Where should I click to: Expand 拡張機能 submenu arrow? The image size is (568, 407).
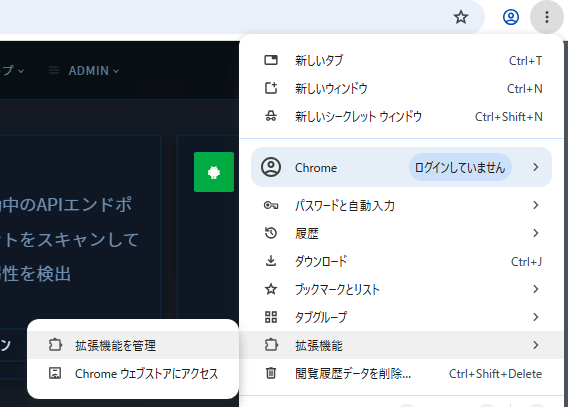[x=536, y=345]
